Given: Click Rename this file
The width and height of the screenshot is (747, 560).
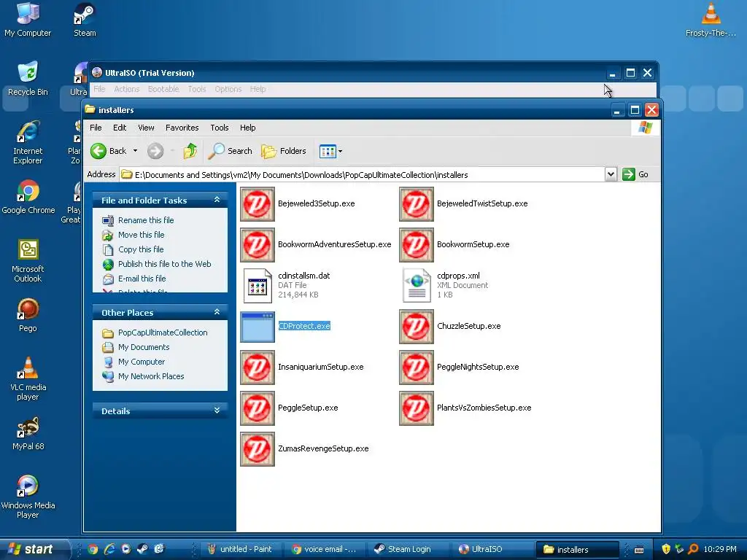Looking at the screenshot, I should (146, 220).
